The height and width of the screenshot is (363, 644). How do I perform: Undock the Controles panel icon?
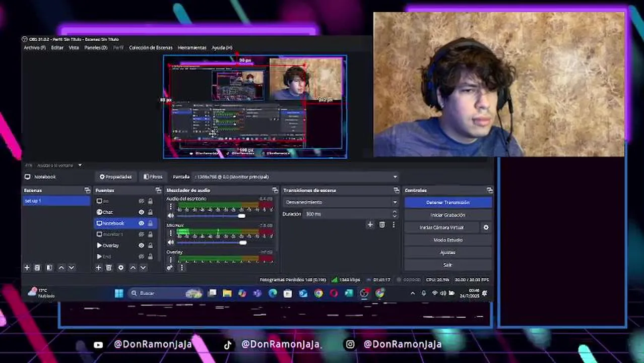point(490,190)
